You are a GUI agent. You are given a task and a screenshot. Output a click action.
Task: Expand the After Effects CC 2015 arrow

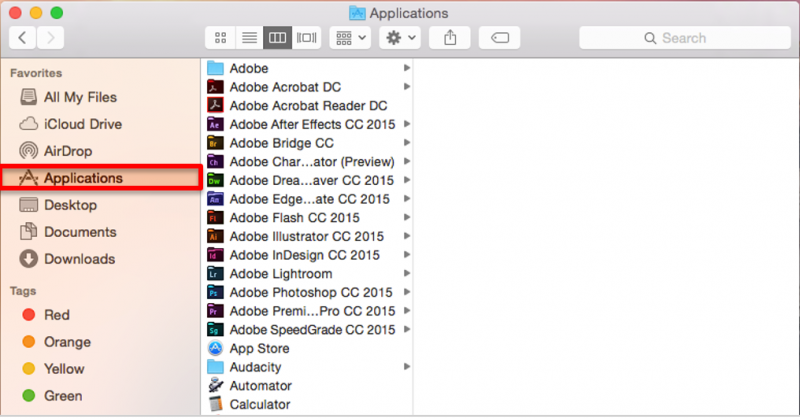point(407,124)
